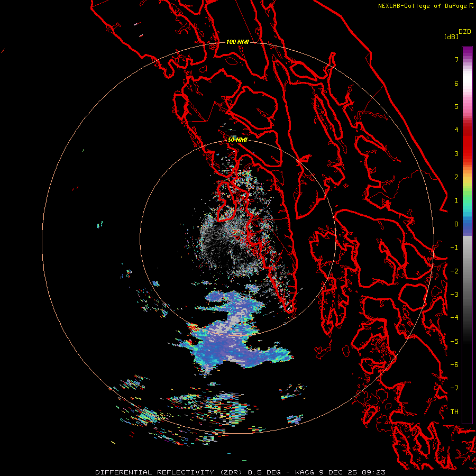Viewport: 476px width, 476px height.
Task: Click the -6 value on the scale
Action: pyautogui.click(x=454, y=365)
